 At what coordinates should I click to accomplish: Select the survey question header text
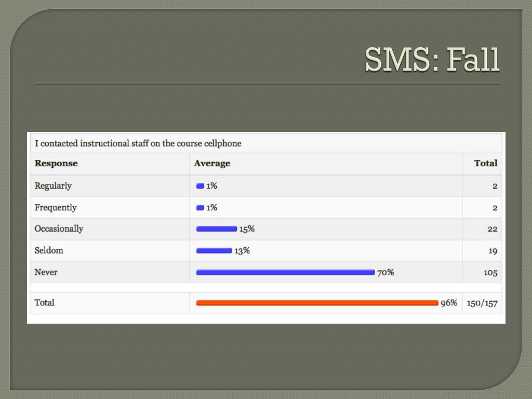coord(138,143)
